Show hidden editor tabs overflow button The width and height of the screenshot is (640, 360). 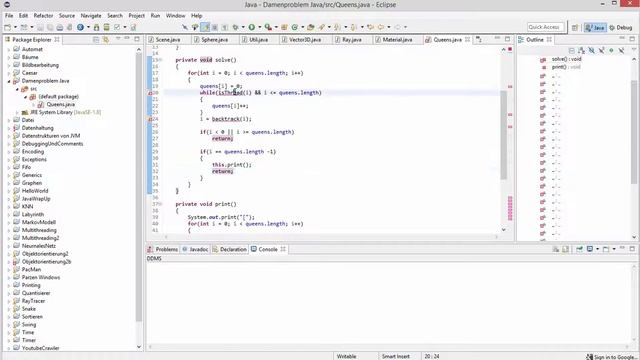point(479,40)
